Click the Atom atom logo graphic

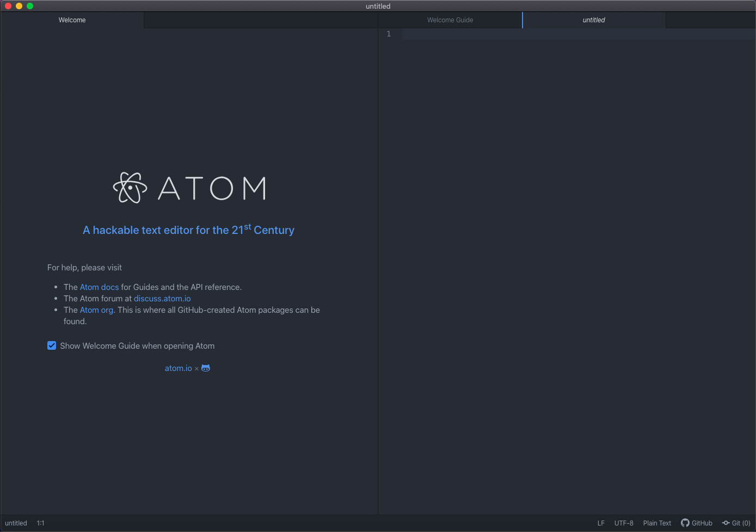coord(130,187)
